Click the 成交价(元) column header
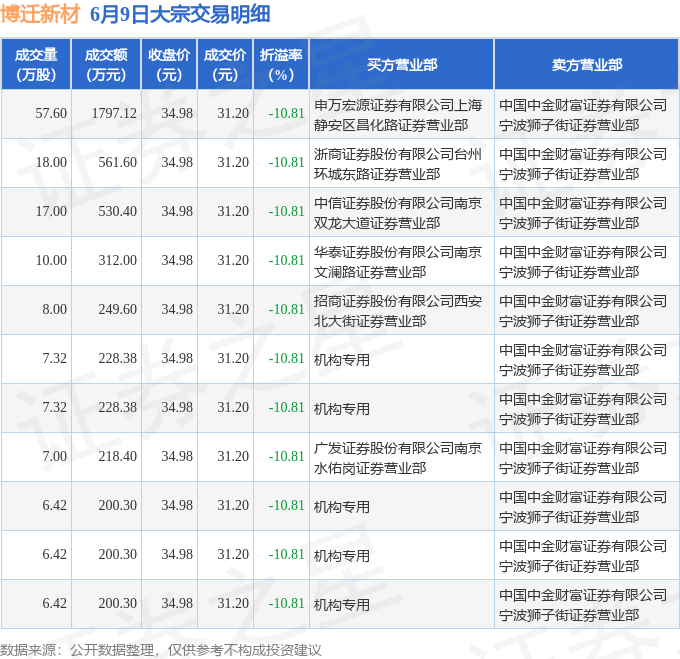This screenshot has width=680, height=659. [225, 65]
